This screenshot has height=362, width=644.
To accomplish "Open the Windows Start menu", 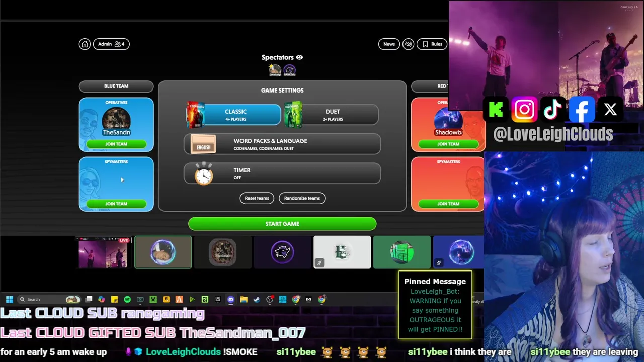I will pyautogui.click(x=10, y=299).
